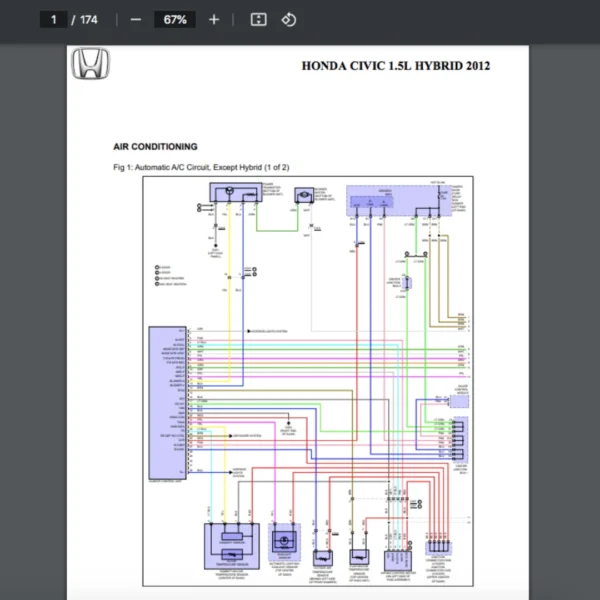
Task: Click the Honda logo on the page
Action: point(90,66)
